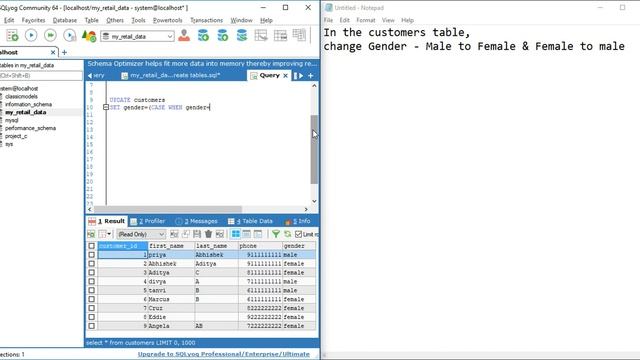Click the duplicate row icon in result toolbar
Screen dimensions: 640x360
186,234
